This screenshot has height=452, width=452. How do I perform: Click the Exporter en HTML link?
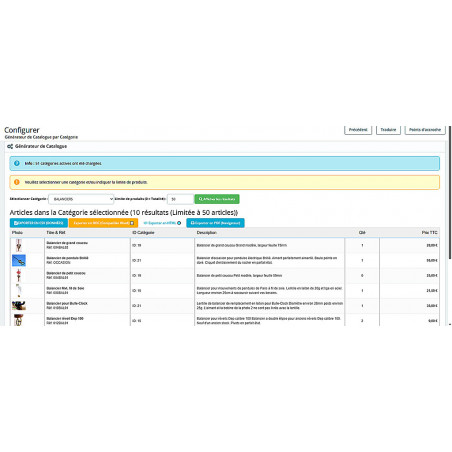click(x=162, y=223)
